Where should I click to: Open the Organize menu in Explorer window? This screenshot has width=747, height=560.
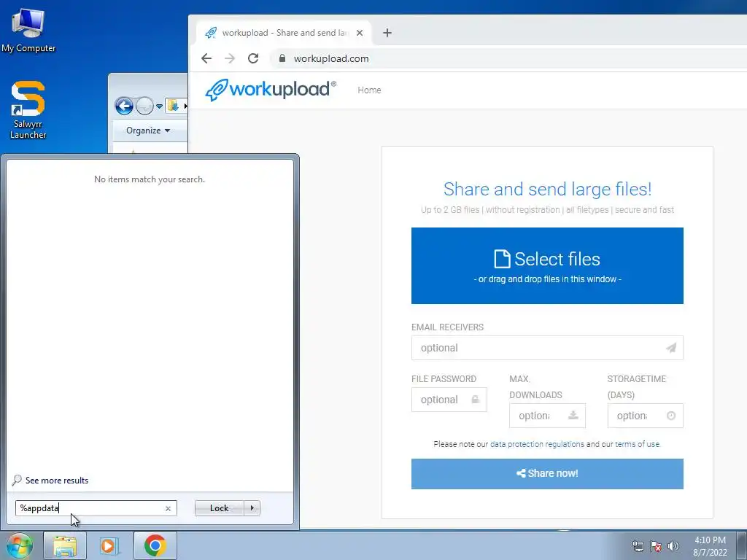pos(148,131)
